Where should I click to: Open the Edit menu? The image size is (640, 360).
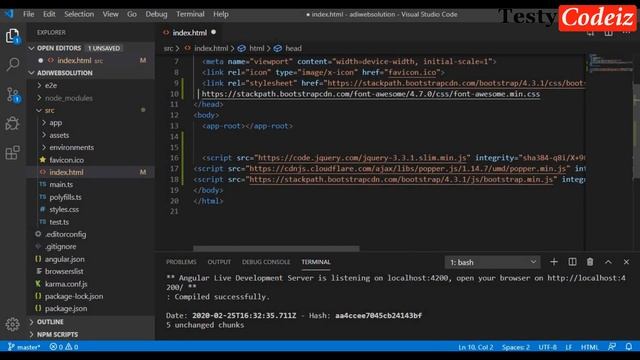coord(49,14)
